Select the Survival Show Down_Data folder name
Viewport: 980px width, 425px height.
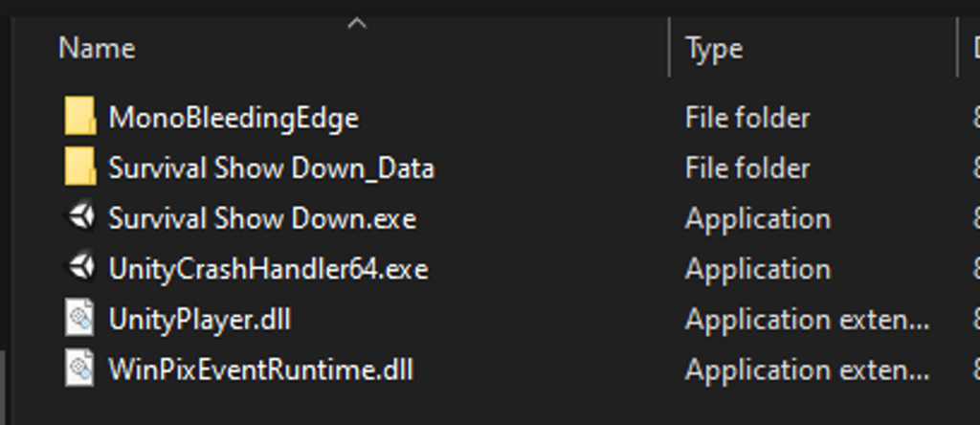click(x=271, y=168)
